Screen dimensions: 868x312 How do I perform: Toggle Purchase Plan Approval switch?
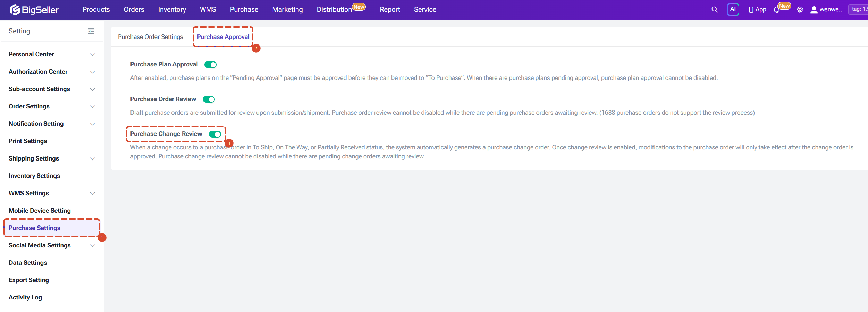point(210,65)
